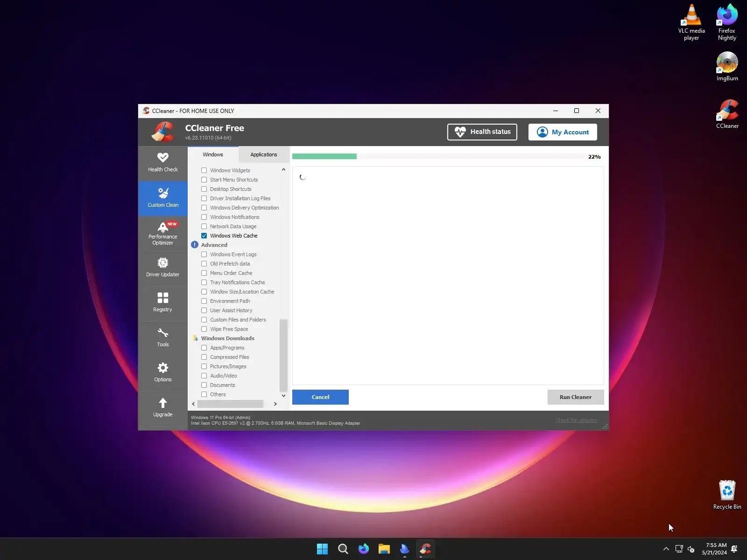Click the Upgrade arrow icon
The height and width of the screenshot is (560, 747).
point(162,403)
